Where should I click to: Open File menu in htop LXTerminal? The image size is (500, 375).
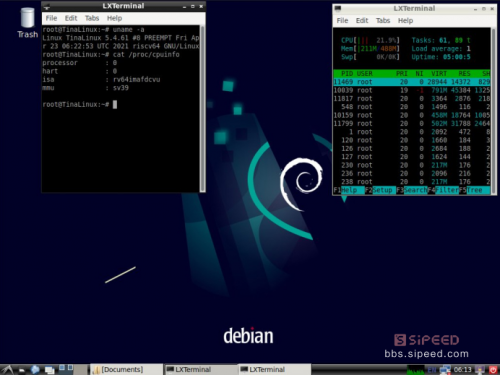coord(342,21)
